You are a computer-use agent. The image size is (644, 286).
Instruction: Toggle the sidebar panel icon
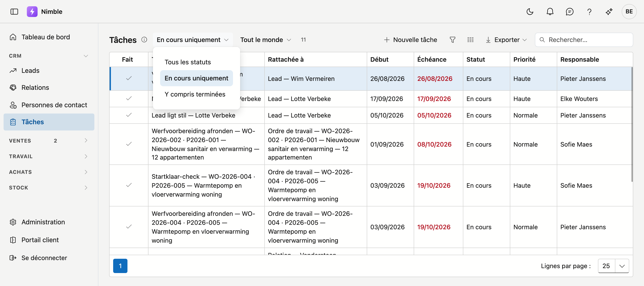pos(14,11)
